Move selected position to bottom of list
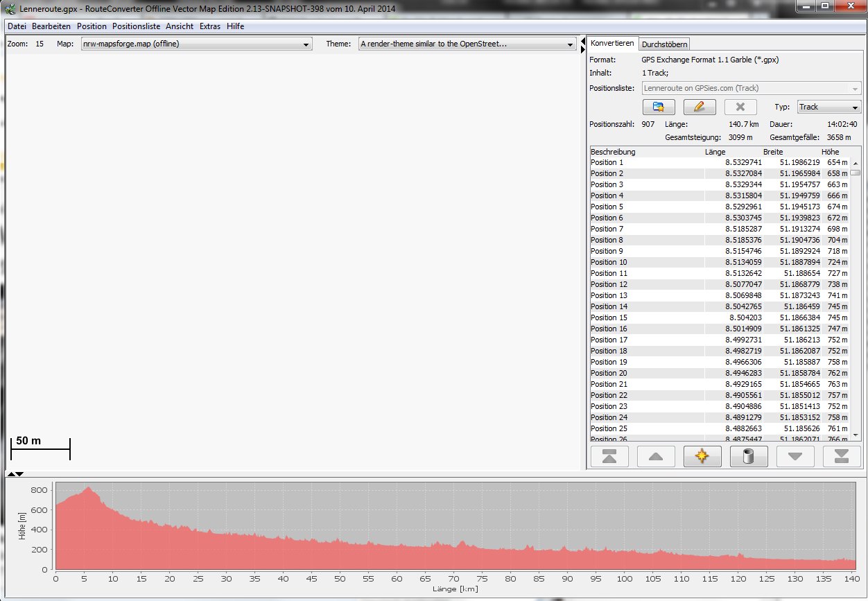 (841, 456)
